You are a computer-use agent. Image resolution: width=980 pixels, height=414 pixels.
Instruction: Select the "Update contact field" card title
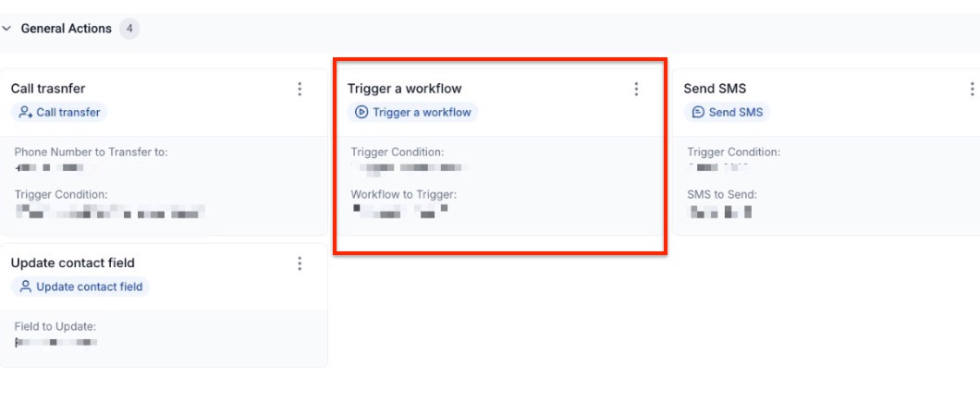pyautogui.click(x=73, y=263)
